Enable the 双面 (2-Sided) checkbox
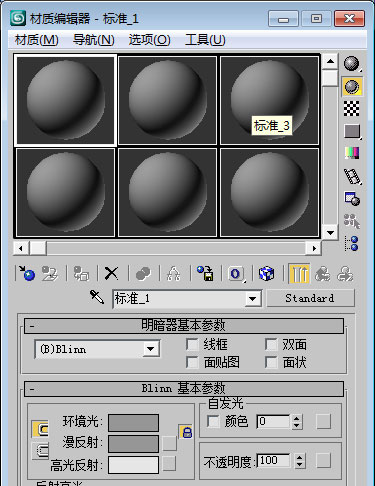 (271, 345)
